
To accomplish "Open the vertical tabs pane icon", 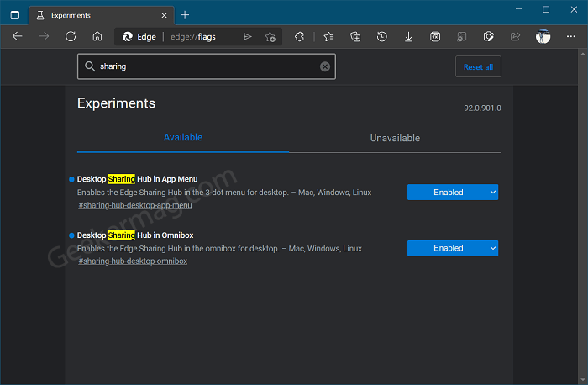I will pyautogui.click(x=15, y=15).
